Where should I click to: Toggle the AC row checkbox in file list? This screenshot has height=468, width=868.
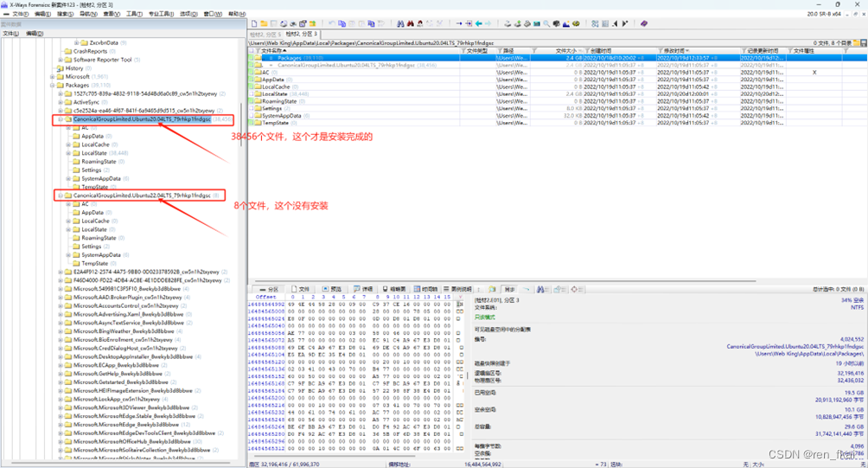252,72
